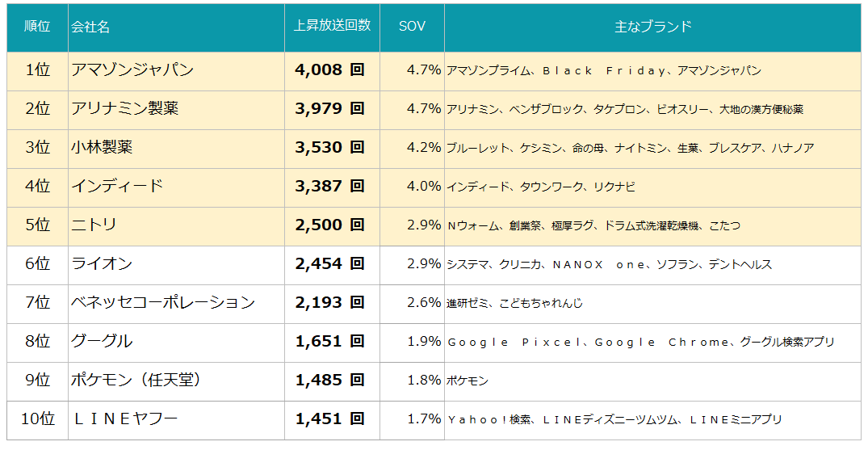Select the アマゾンジャパン company cell
The image size is (868, 450).
132,70
